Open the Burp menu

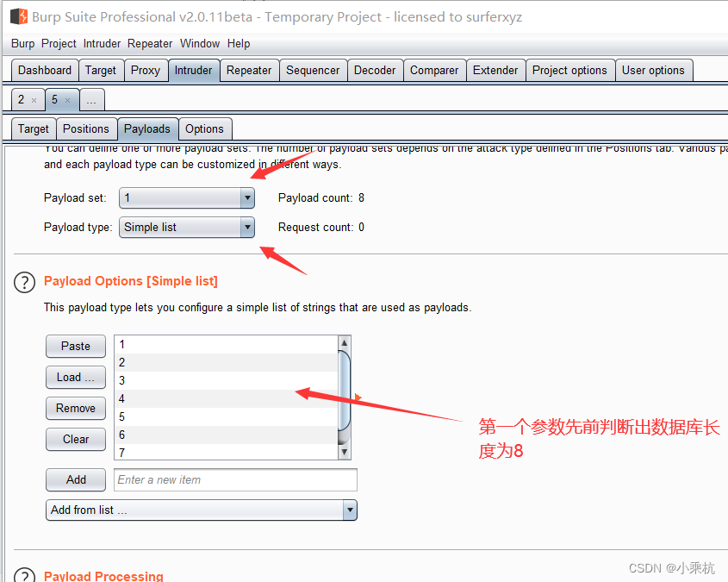22,44
